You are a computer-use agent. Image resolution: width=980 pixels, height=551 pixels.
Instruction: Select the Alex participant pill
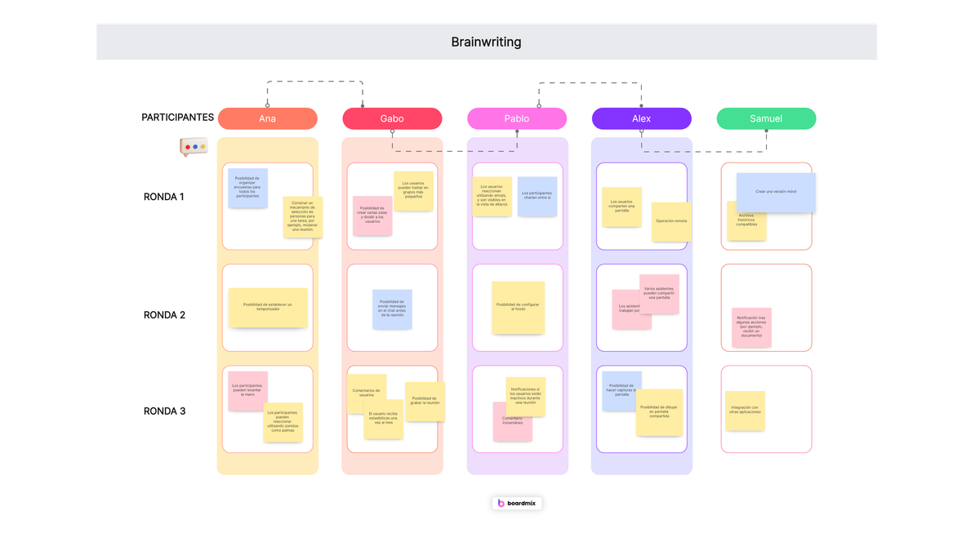642,119
